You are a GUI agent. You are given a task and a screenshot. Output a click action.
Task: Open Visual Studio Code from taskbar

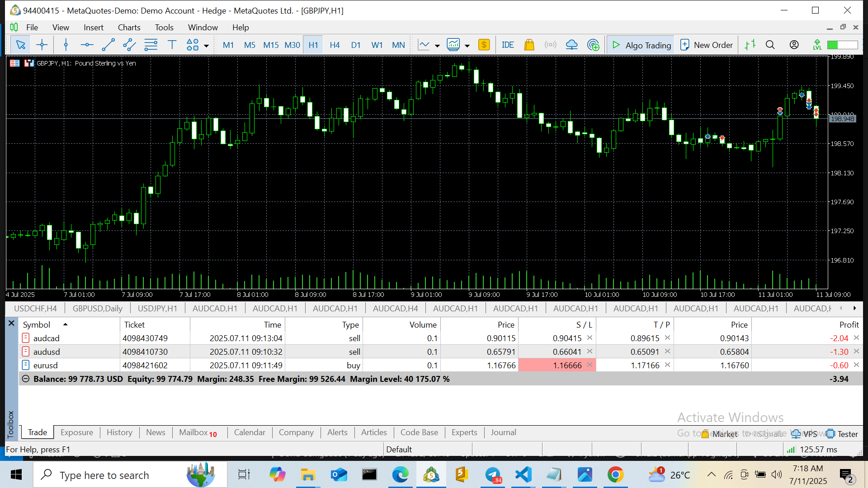point(523,475)
